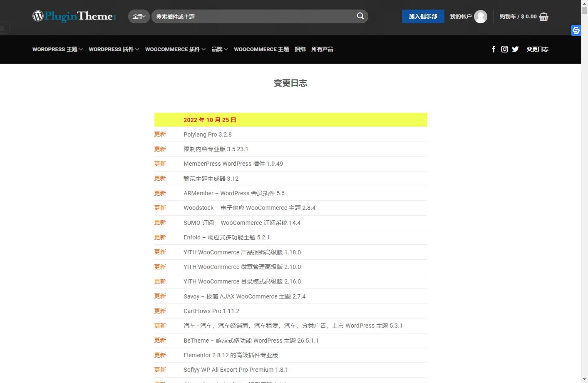Image resolution: width=588 pixels, height=383 pixels.
Task: Open 变更日志 link in navigation bar
Action: [538, 49]
